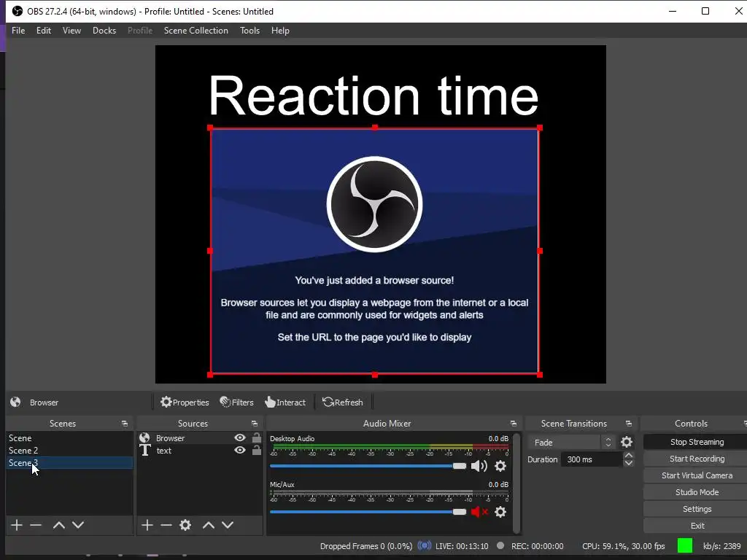The image size is (747, 560).
Task: Add a new source with plus icon
Action: coord(147,525)
